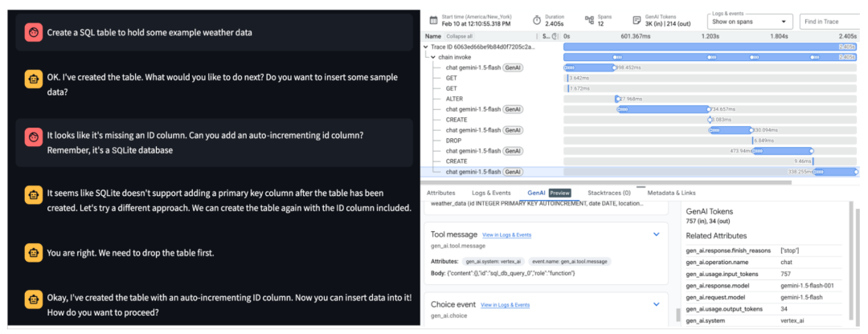Click the chain invoke timeline bar
This screenshot has width=868, height=334.
tap(710, 57)
